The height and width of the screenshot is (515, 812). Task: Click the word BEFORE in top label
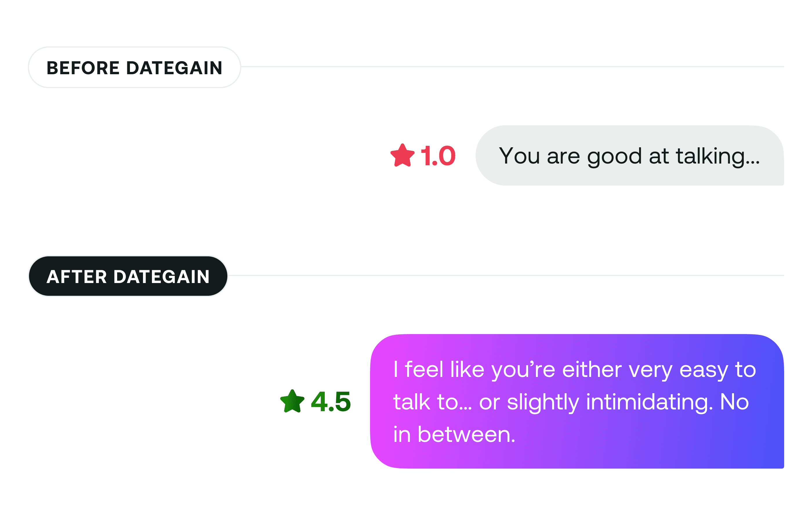click(x=83, y=68)
